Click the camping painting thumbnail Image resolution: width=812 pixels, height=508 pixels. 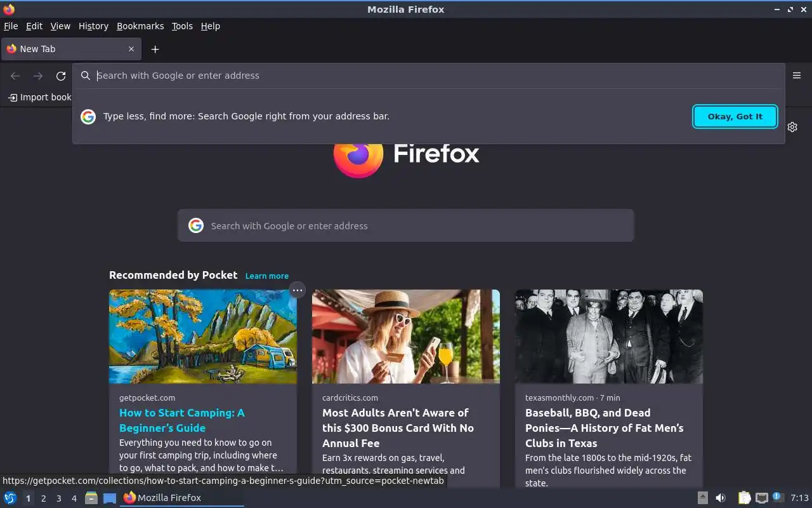coord(203,337)
